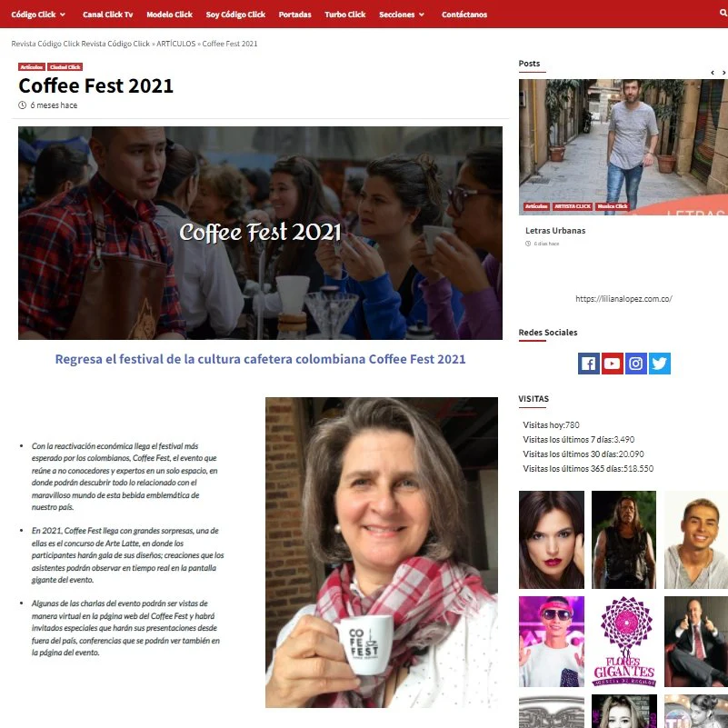
Task: Open the Portadas menu item
Action: point(294,15)
